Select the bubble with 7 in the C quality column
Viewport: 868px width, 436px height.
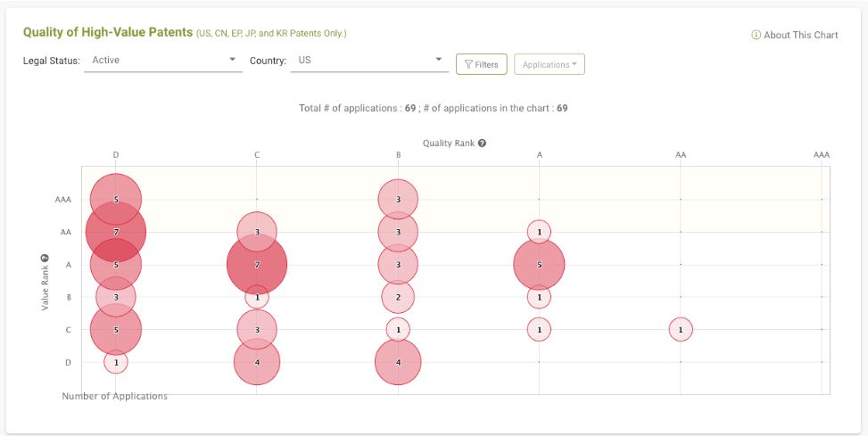click(257, 265)
